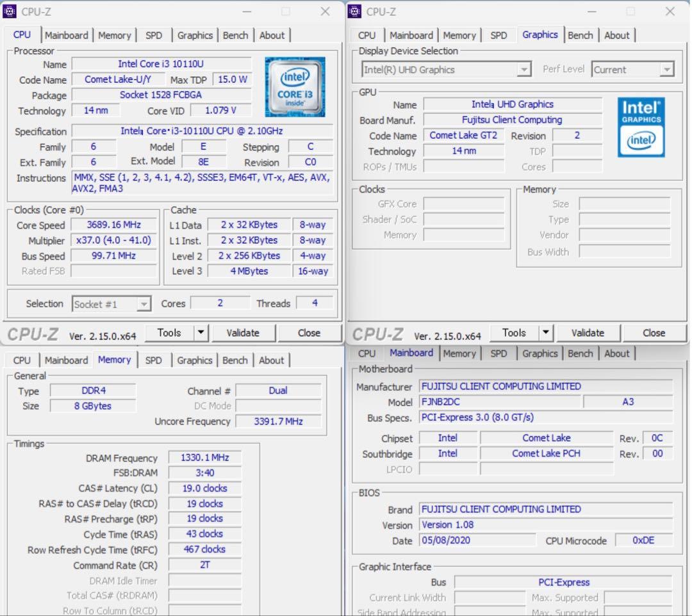Open Bench tab in processor window
This screenshot has width=692, height=616.
pyautogui.click(x=235, y=35)
